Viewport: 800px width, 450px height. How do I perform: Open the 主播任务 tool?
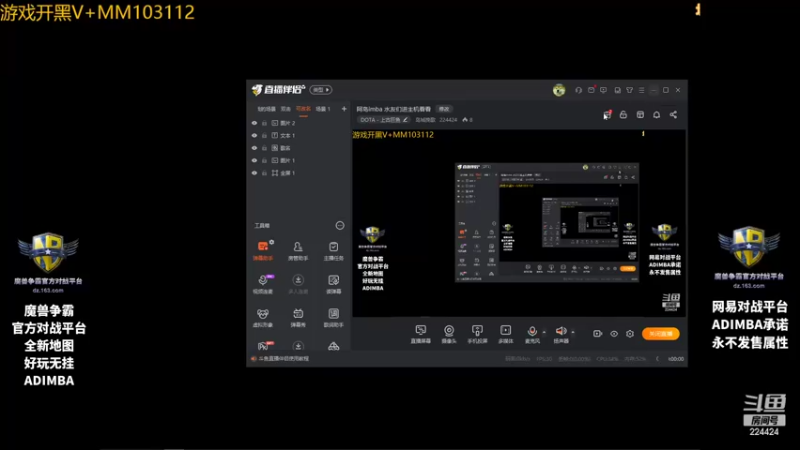click(x=333, y=251)
